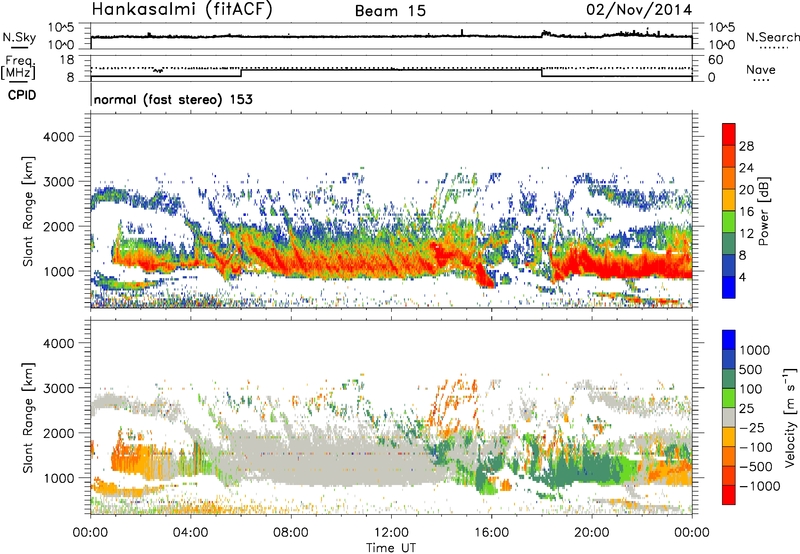Click the "Velocity [m s-1]" colorbar title

coord(790,417)
